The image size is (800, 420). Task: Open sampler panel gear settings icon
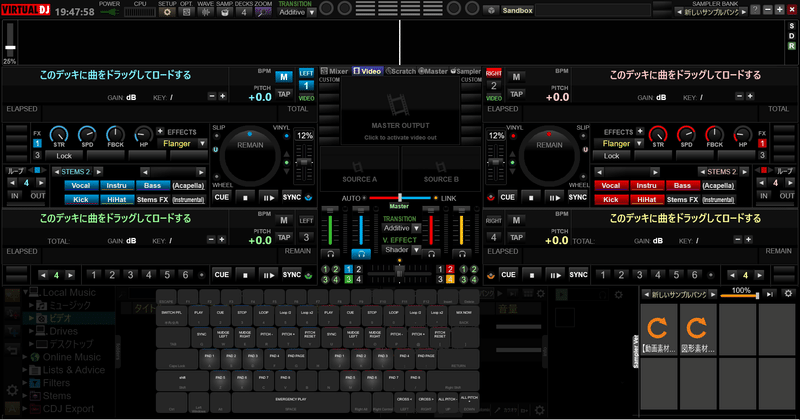coord(788,293)
